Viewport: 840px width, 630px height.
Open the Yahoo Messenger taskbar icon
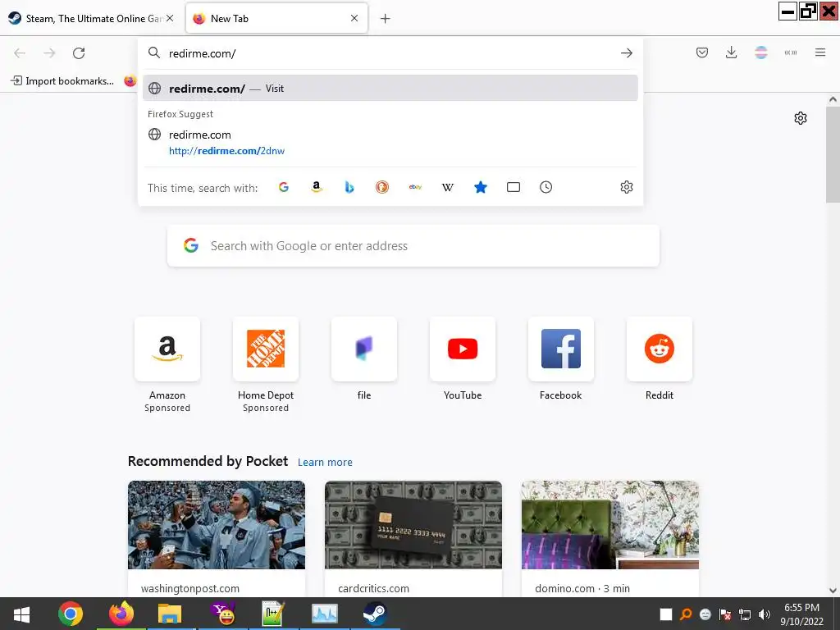[x=223, y=614]
